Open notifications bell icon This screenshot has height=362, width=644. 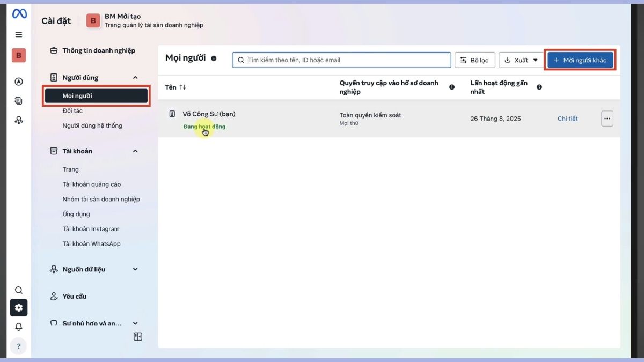click(19, 327)
